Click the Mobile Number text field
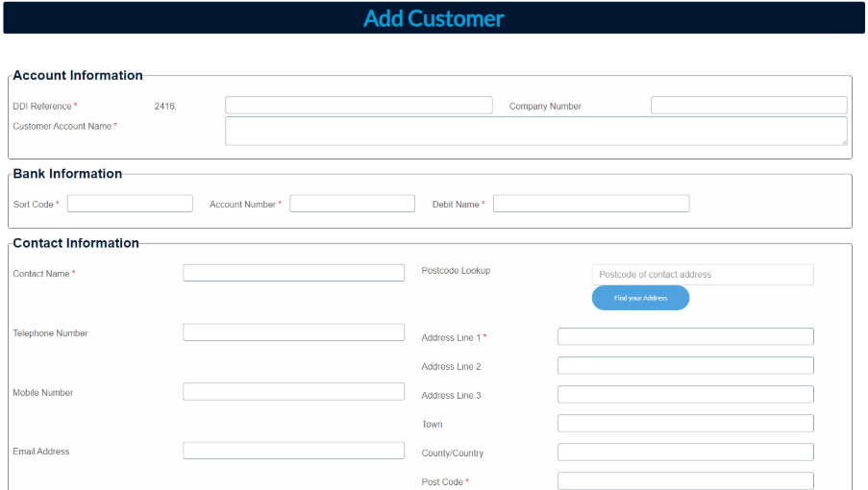 293,392
